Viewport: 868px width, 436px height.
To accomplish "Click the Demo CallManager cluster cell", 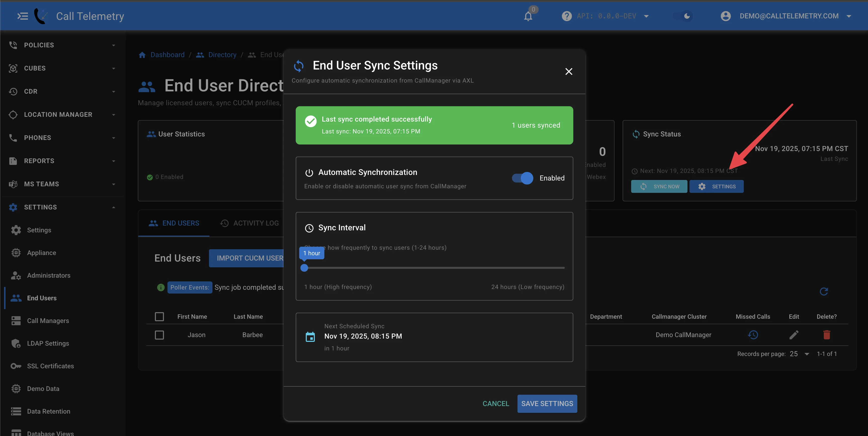I will [x=683, y=335].
